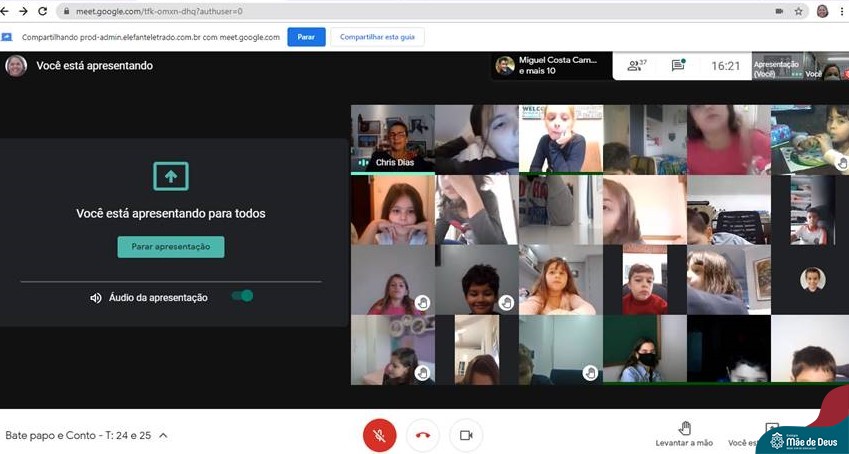The width and height of the screenshot is (849, 454).
Task: Bookmark the page with the star icon
Action: [x=799, y=11]
